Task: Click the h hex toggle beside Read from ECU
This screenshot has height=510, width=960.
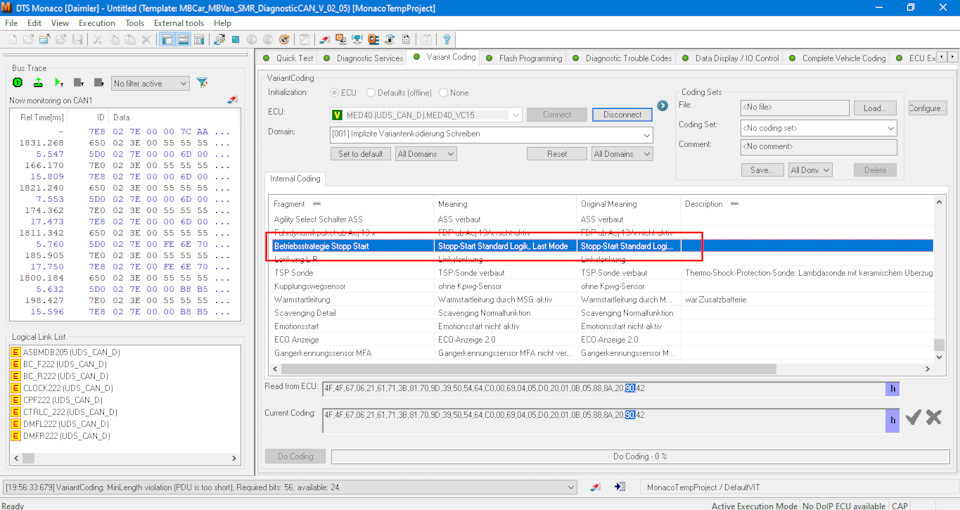Action: (x=893, y=388)
